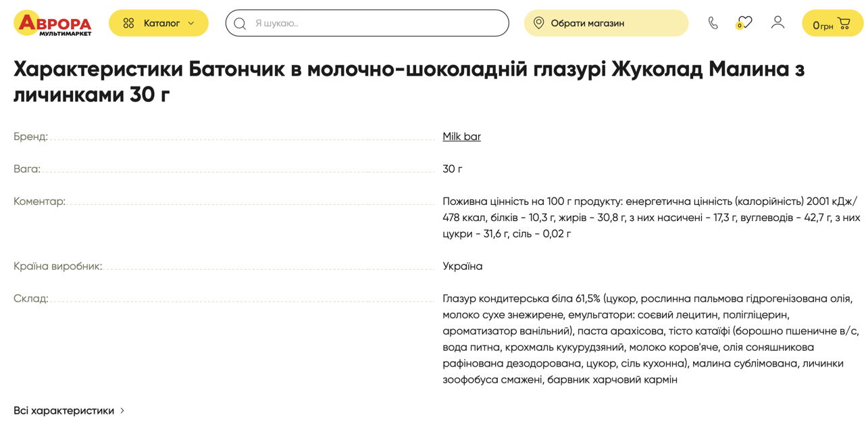The image size is (868, 428).
Task: Click the Аврора мультимаркет logo
Action: tap(53, 23)
